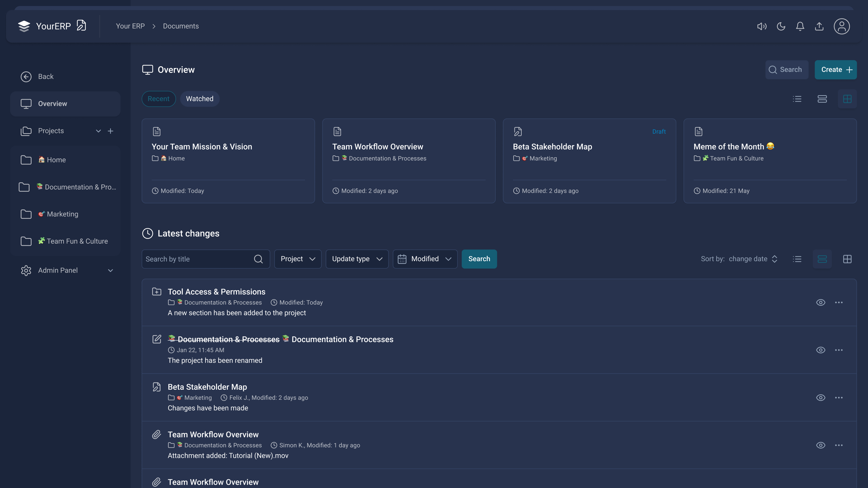Expand the Projects chevron in sidebar
The image size is (868, 488).
pos(98,131)
